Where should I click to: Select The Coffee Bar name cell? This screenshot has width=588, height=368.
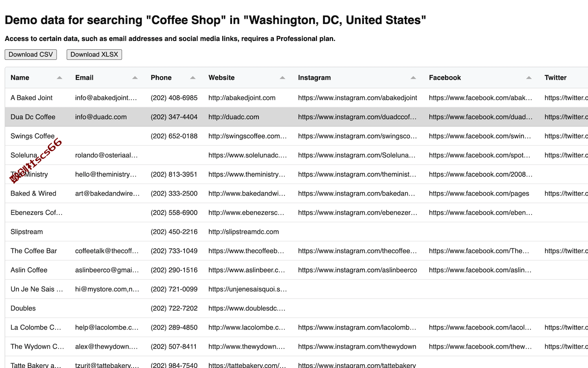point(34,251)
